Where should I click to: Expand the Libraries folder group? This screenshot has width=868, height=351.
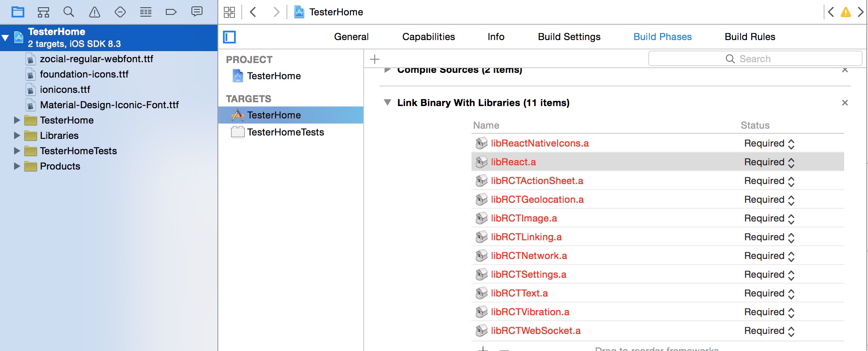[17, 135]
